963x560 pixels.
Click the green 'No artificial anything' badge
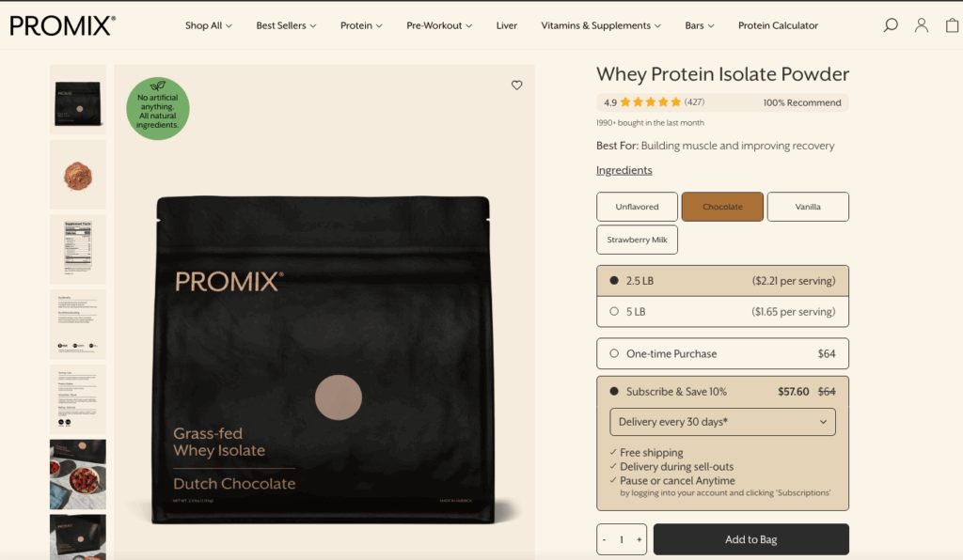click(x=158, y=108)
